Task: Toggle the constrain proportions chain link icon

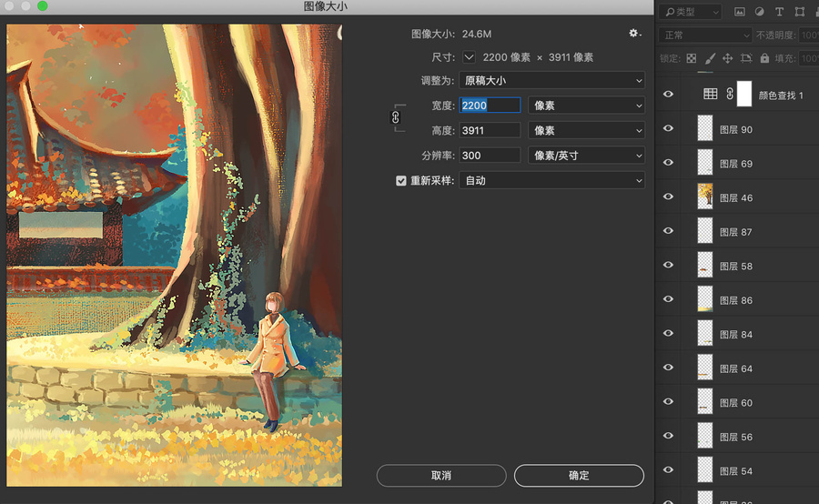Action: (x=396, y=117)
